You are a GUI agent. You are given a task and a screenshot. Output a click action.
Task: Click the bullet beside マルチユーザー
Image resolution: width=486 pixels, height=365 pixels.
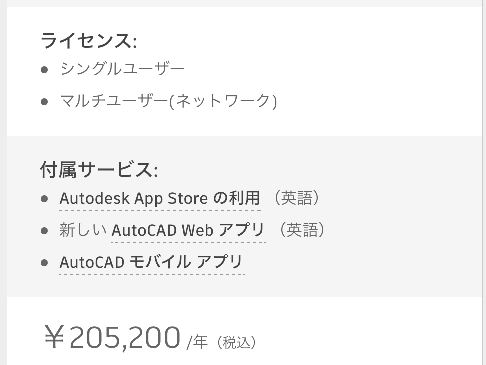[x=44, y=101]
